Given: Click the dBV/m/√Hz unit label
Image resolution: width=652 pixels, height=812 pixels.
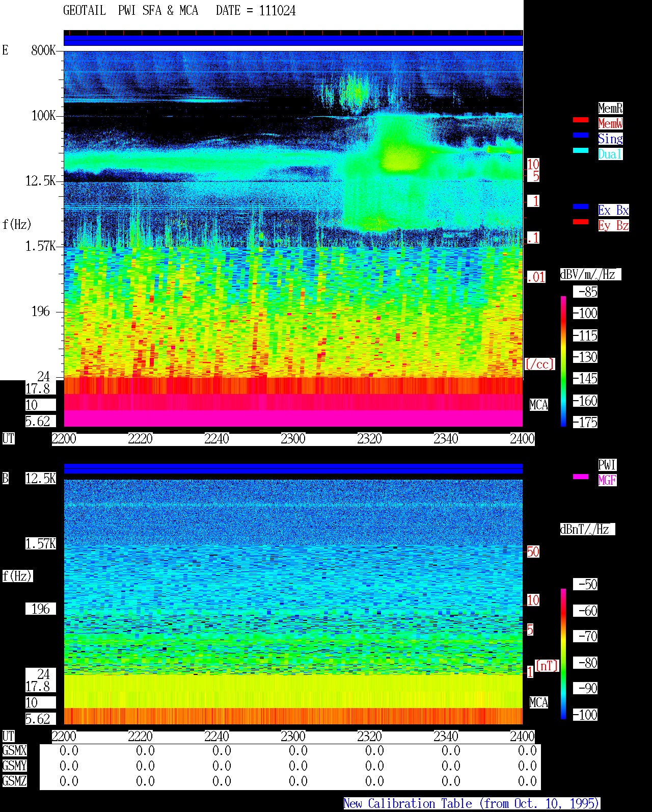Looking at the screenshot, I should pos(590,274).
